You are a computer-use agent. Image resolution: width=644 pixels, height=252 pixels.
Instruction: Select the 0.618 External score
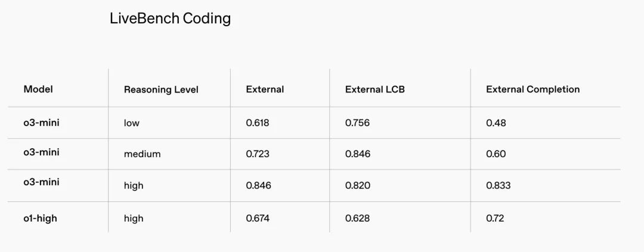[x=258, y=123]
